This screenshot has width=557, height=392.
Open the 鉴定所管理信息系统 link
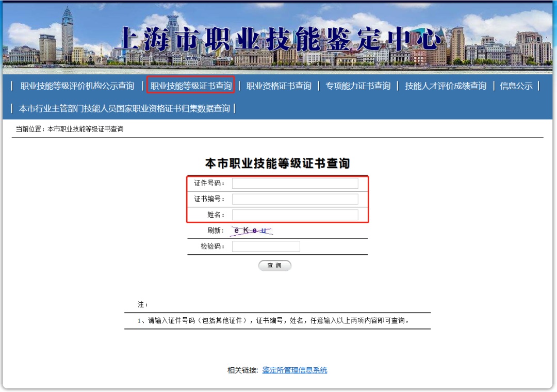[x=294, y=370]
